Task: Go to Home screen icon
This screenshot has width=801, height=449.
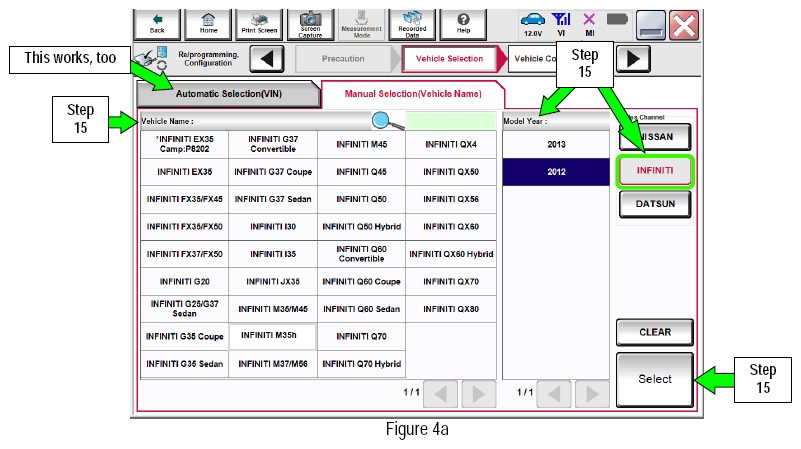Action: pyautogui.click(x=208, y=24)
